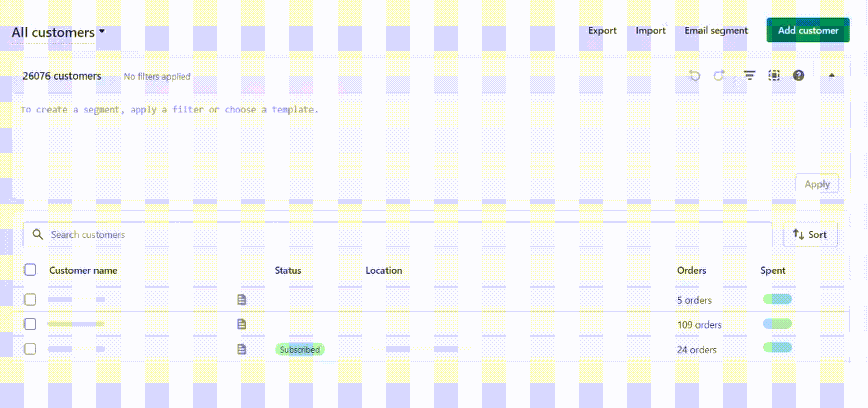Click the spent amount in the 5 orders row

pyautogui.click(x=777, y=299)
